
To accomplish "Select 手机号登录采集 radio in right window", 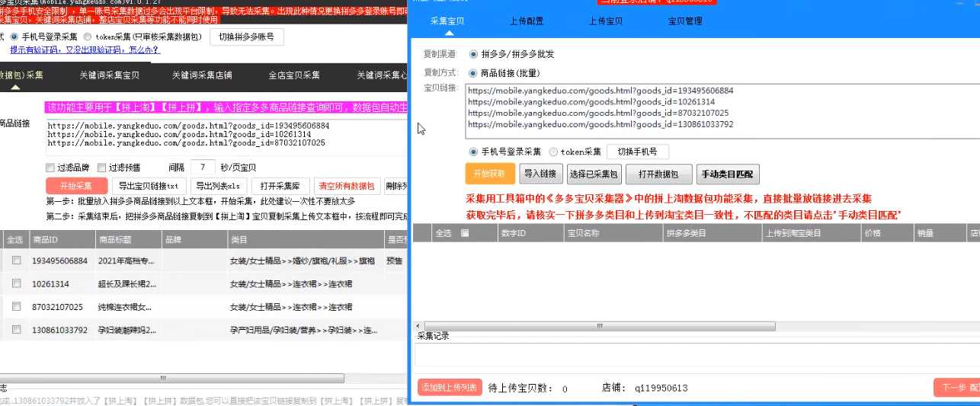I will [474, 152].
